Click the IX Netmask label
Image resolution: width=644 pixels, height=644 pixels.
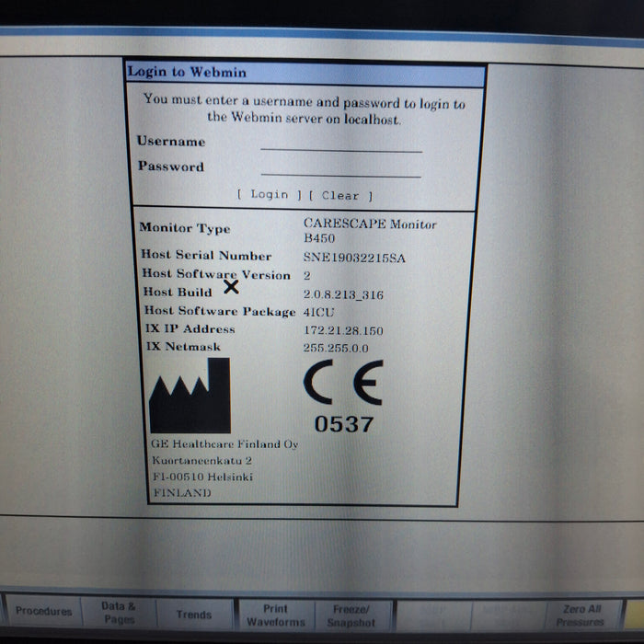point(183,347)
